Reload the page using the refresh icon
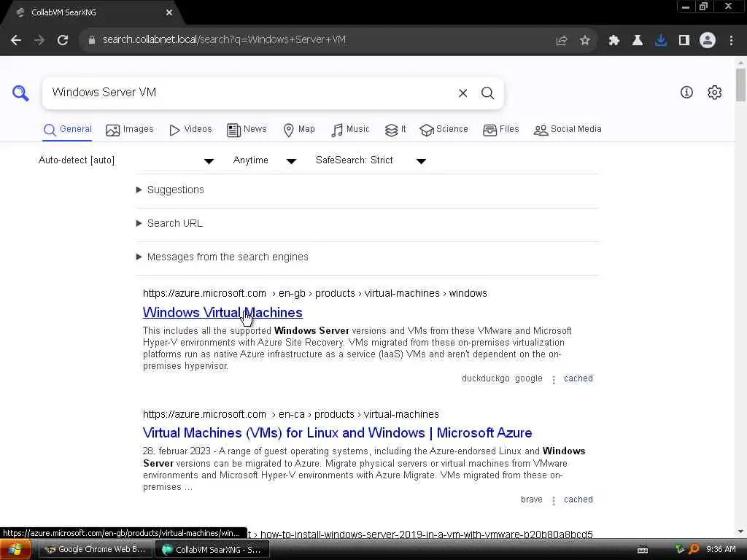Viewport: 747px width, 560px height. pyautogui.click(x=63, y=40)
